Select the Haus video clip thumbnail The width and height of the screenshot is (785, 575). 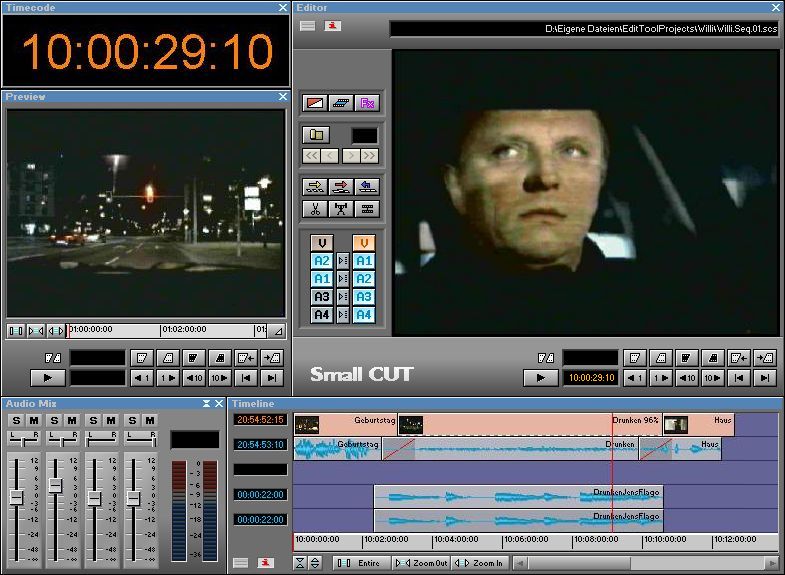676,424
